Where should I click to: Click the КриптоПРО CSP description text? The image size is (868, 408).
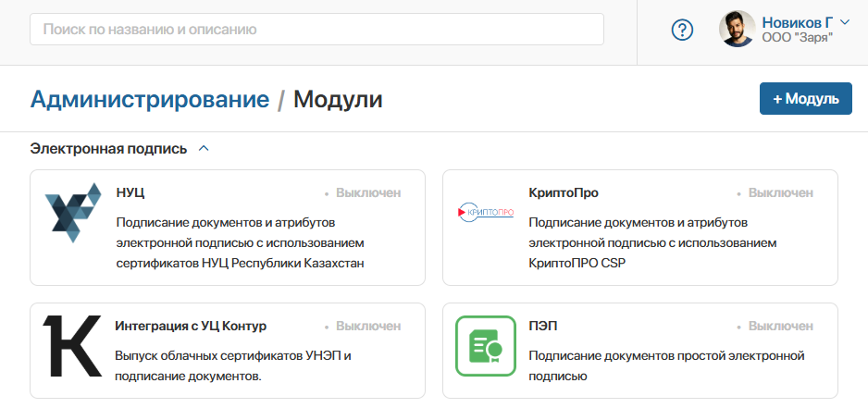tap(653, 243)
